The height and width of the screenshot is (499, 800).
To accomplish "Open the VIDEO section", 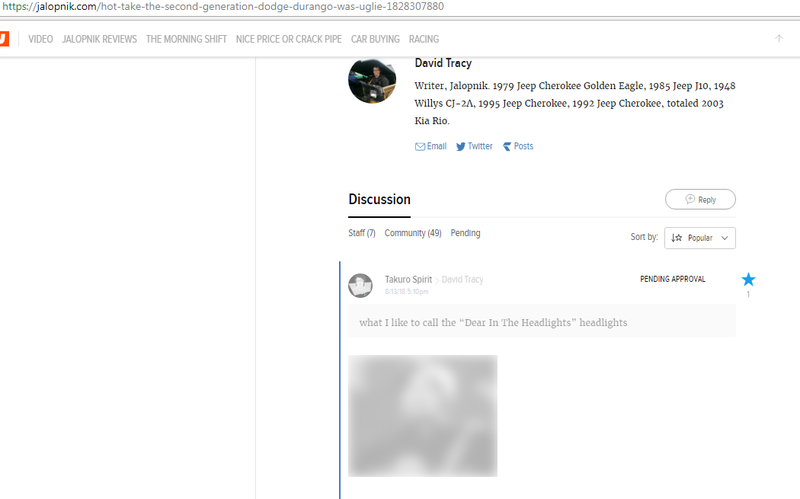I will coord(40,39).
